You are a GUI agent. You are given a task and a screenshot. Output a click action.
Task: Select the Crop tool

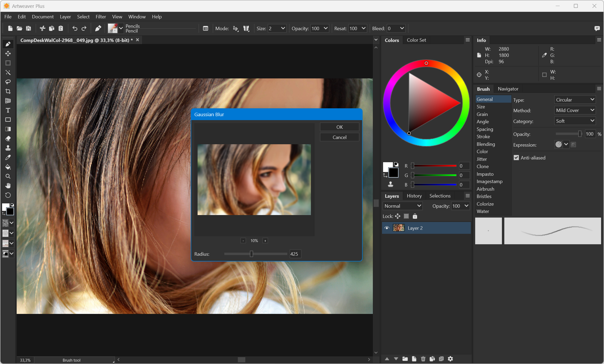(x=8, y=91)
